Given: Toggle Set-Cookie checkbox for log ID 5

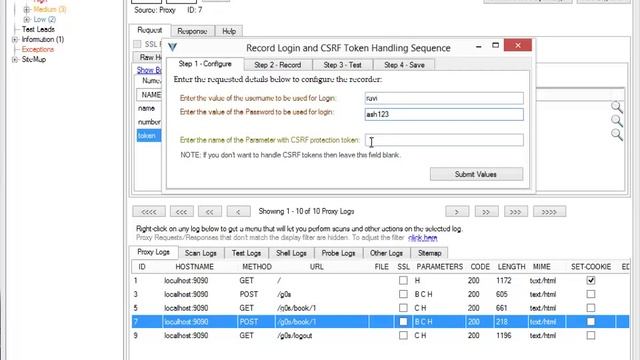Looking at the screenshot, I should (x=591, y=308).
